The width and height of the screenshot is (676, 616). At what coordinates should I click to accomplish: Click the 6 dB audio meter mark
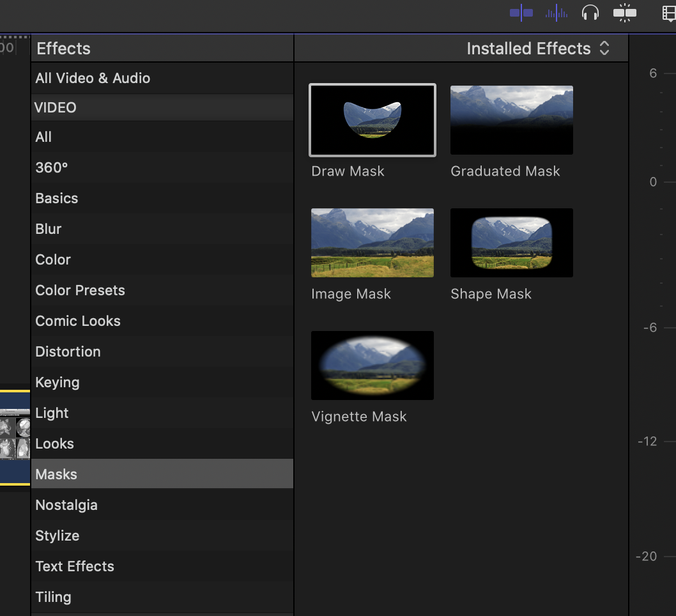(653, 73)
